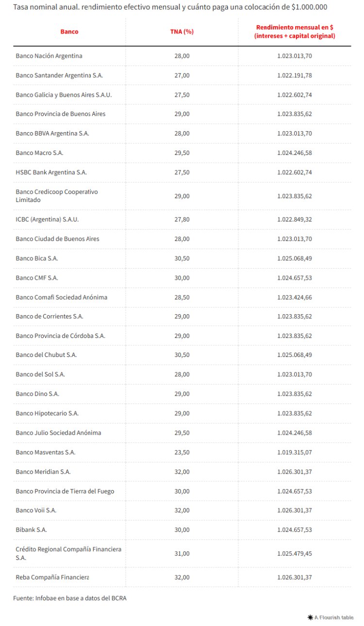Viewport: 364px width, 626px height.
Task: Click Banco Masventas S.A. TNA value 23,50
Action: pyautogui.click(x=182, y=452)
